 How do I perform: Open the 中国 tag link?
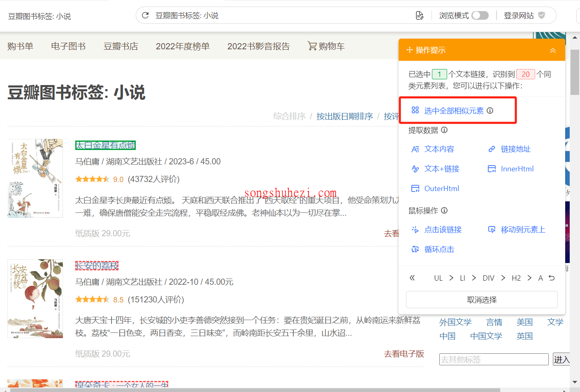(x=447, y=336)
